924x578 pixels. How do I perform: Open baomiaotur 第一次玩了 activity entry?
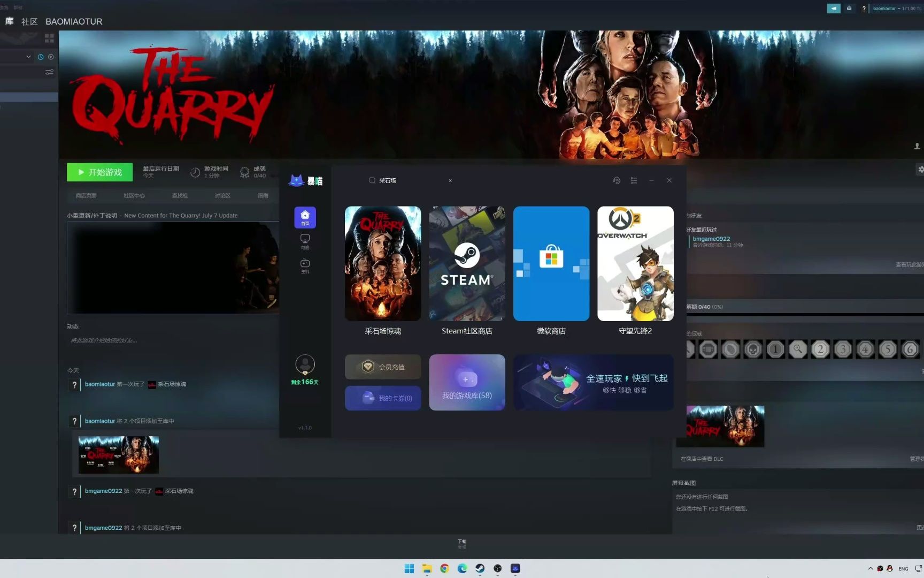pyautogui.click(x=135, y=384)
